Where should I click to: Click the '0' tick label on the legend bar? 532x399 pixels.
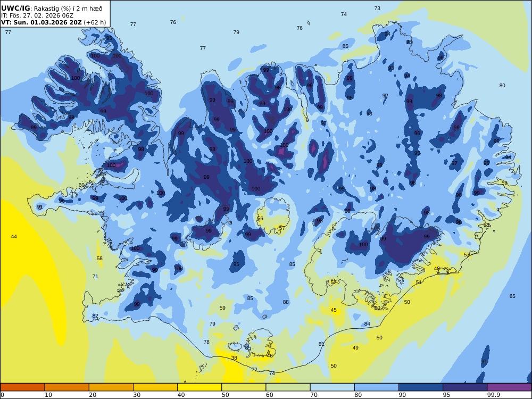tap(2, 395)
